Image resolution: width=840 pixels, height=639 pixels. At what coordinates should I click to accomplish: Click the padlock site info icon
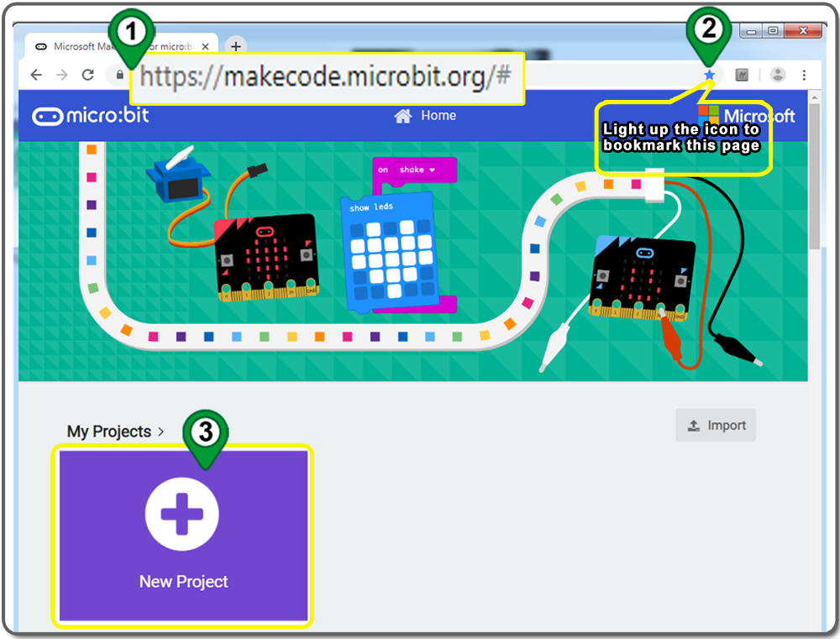click(x=120, y=75)
